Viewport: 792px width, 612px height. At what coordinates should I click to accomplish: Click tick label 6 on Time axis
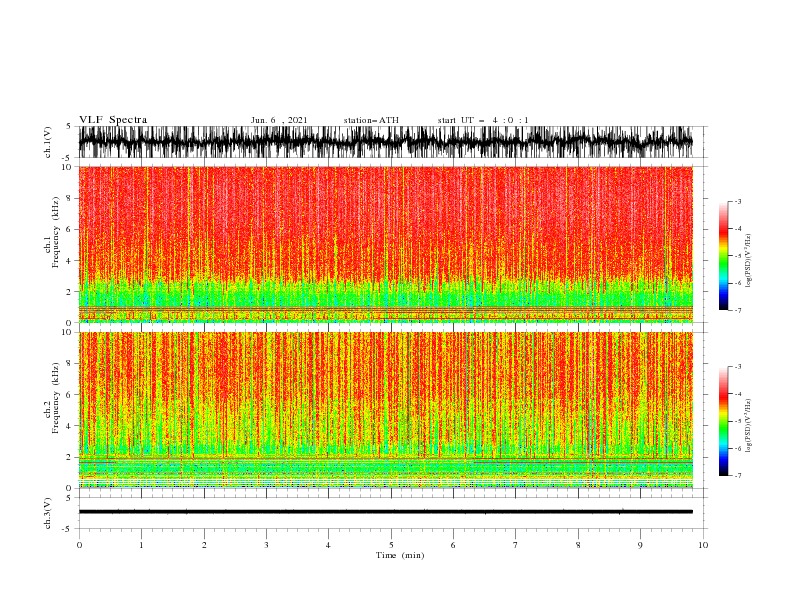[x=454, y=545]
